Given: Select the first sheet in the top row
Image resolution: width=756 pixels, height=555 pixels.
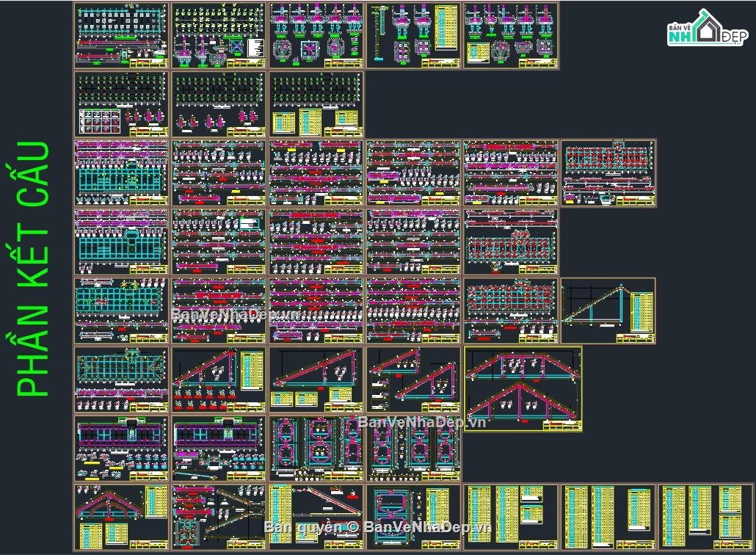Looking at the screenshot, I should 121,35.
